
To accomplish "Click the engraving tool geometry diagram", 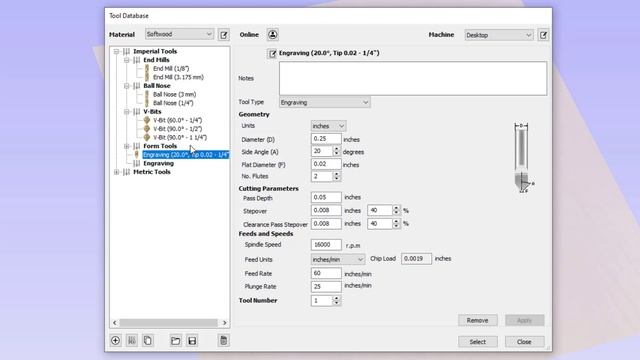I will [524, 158].
